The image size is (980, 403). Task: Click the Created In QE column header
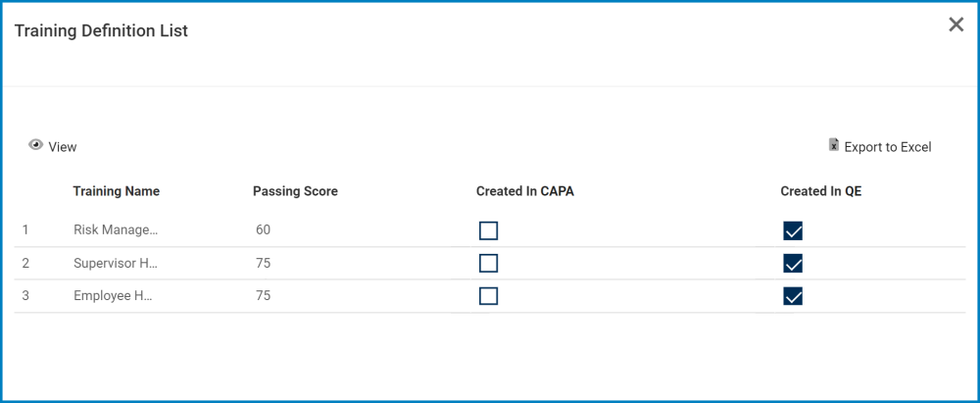[820, 191]
